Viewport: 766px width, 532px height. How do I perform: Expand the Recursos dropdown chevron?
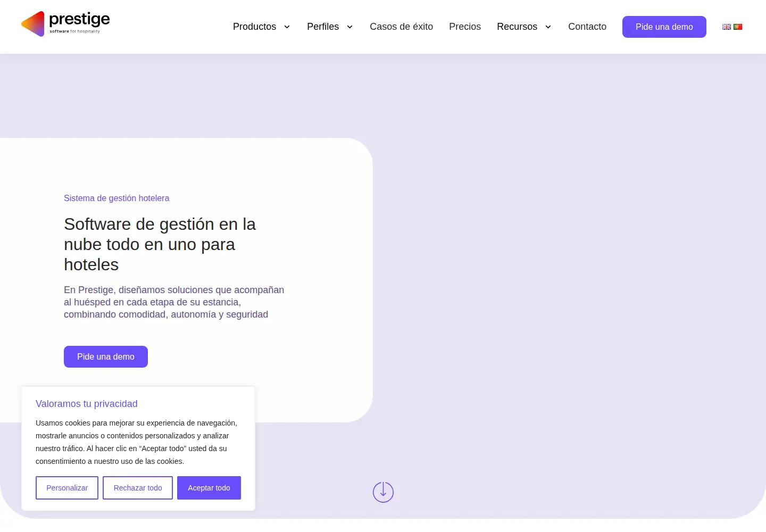click(548, 27)
